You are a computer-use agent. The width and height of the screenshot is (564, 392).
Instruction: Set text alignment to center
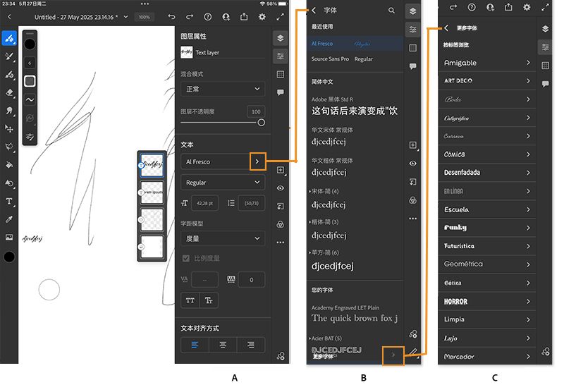coord(223,345)
